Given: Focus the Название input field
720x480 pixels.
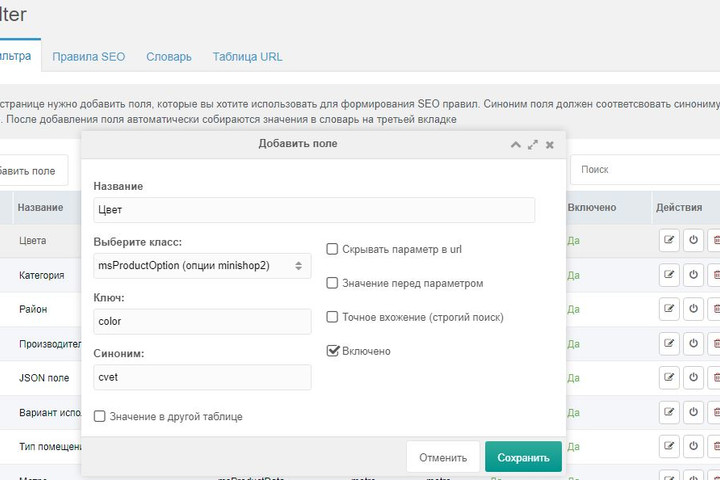Looking at the screenshot, I should click(314, 210).
